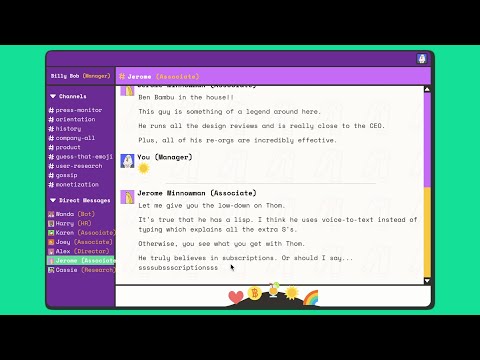Click Jerome Minnowman's banana avatar above "Let me give you"
The image size is (480, 360).
click(127, 197)
